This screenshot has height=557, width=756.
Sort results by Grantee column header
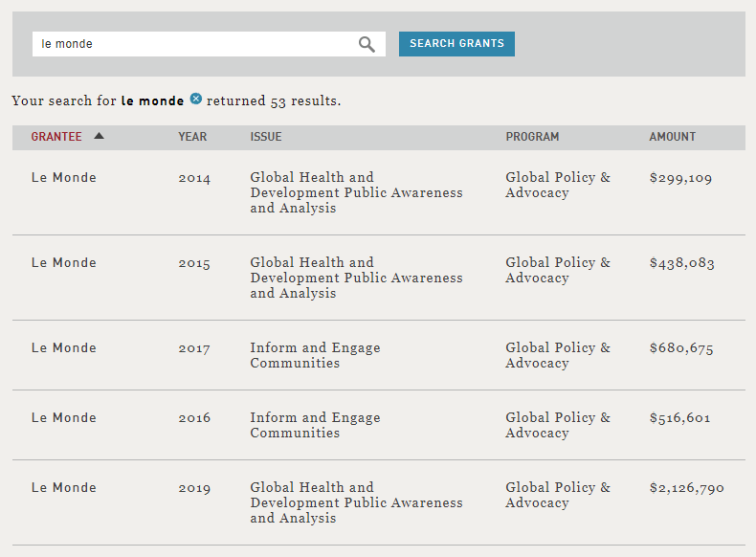tap(56, 137)
